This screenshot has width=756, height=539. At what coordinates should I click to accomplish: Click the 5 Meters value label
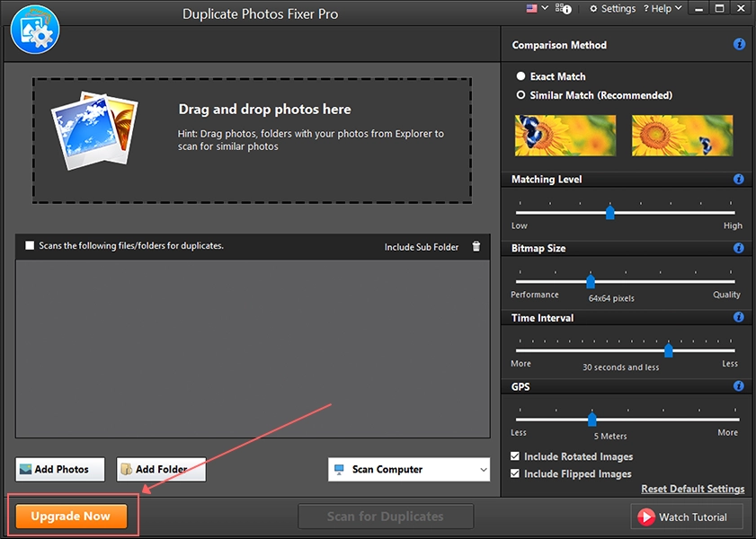[x=610, y=436]
